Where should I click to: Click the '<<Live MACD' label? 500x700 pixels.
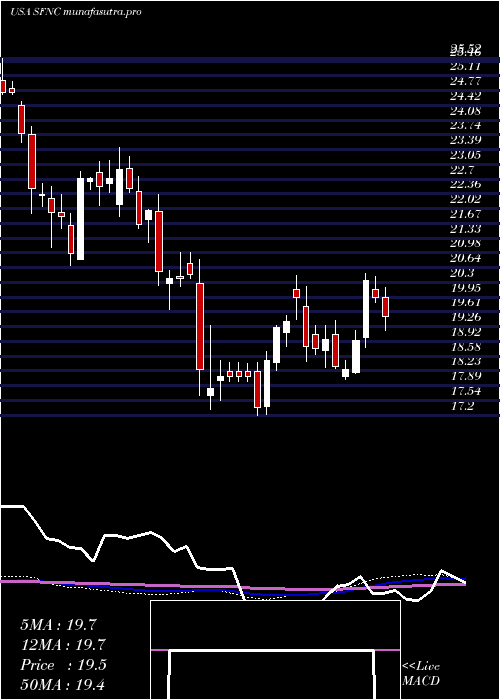click(421, 674)
